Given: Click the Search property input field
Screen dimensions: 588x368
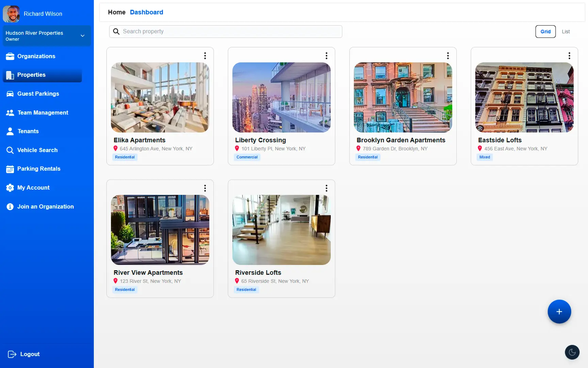Looking at the screenshot, I should [x=225, y=31].
